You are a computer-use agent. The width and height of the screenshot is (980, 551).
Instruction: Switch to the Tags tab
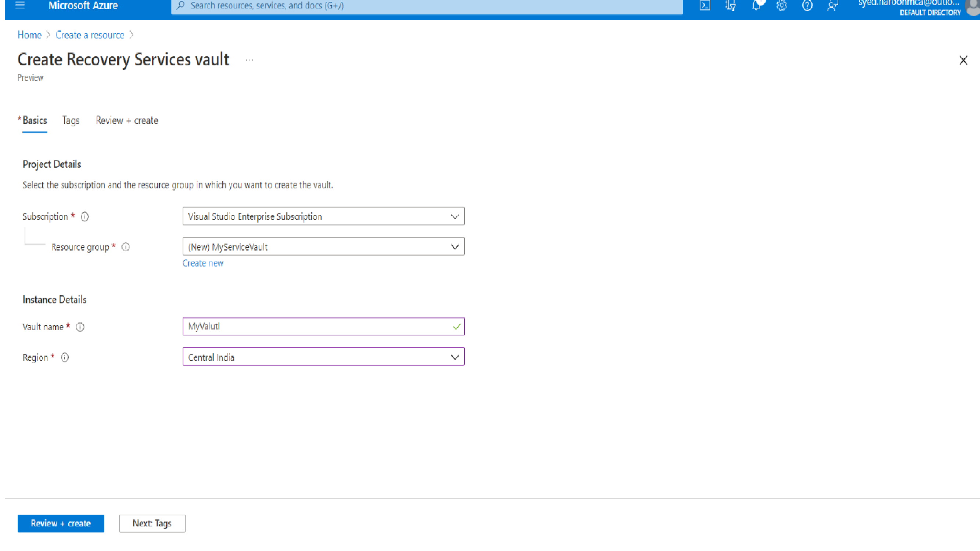coord(71,120)
